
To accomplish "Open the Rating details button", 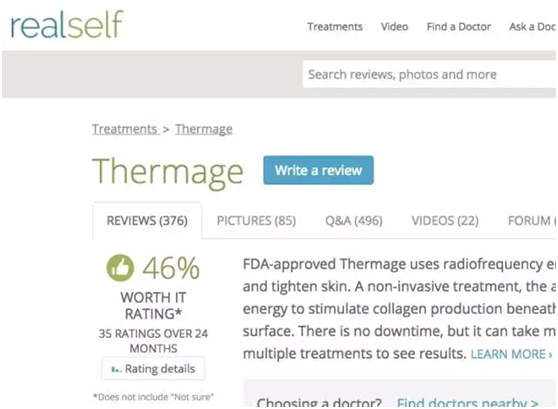I will (153, 369).
